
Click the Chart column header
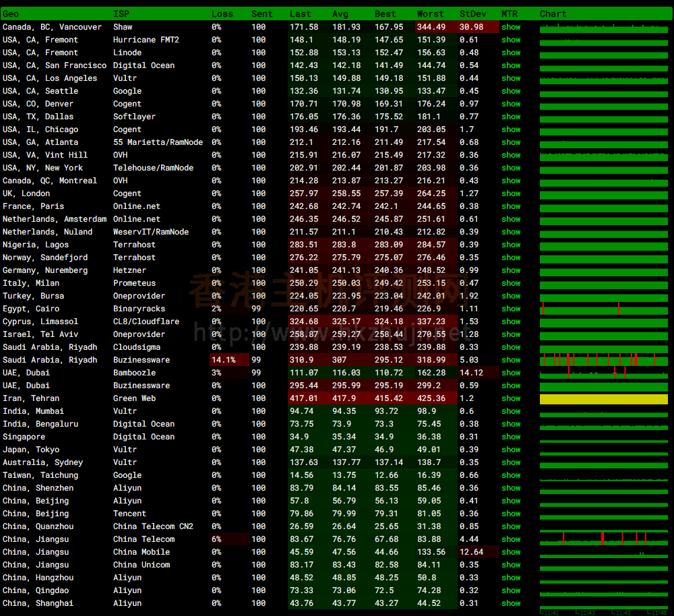(x=553, y=13)
